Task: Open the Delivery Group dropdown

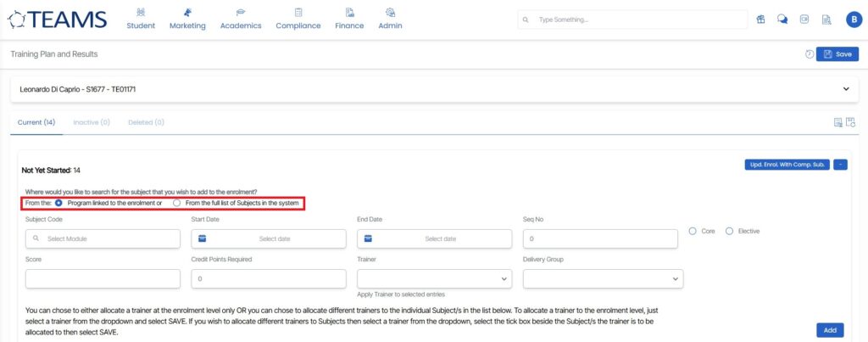Action: click(x=603, y=278)
